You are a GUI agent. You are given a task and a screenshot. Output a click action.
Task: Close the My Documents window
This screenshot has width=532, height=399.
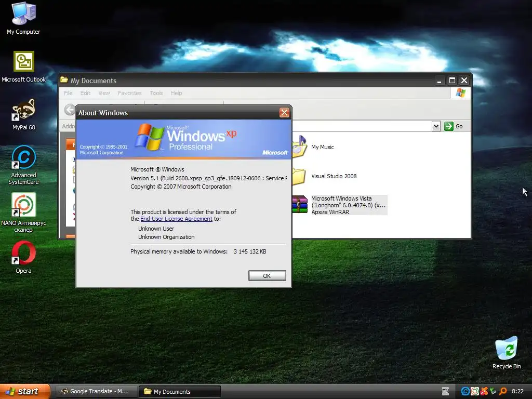click(x=464, y=81)
